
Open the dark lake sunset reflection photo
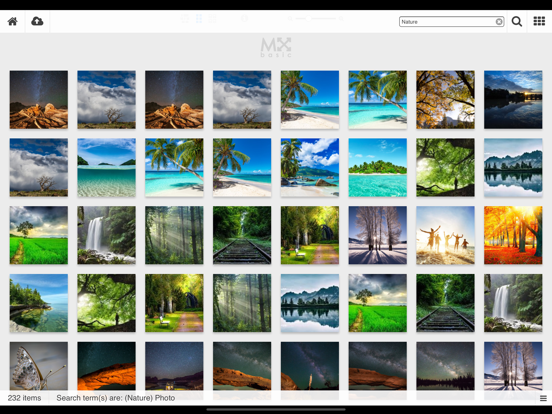click(x=513, y=100)
